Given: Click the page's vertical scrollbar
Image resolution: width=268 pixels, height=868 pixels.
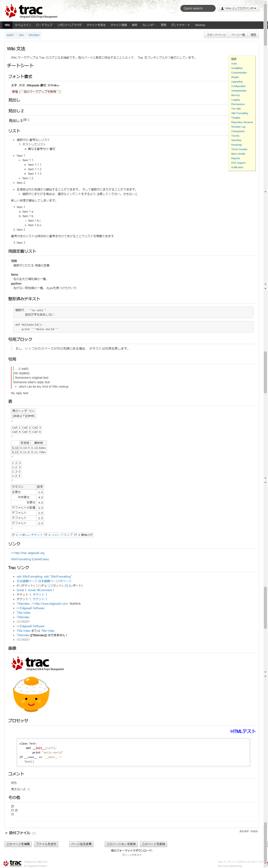Looking at the screenshot, I should [x=266, y=434].
